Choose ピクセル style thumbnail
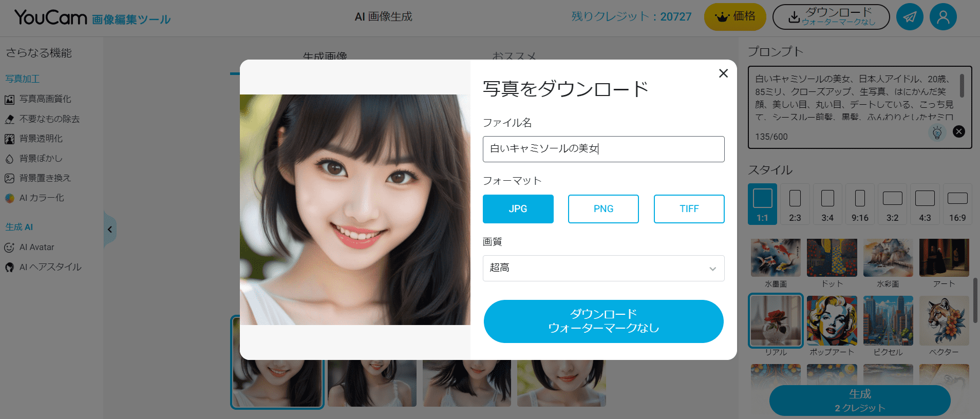The height and width of the screenshot is (419, 980). pyautogui.click(x=888, y=320)
